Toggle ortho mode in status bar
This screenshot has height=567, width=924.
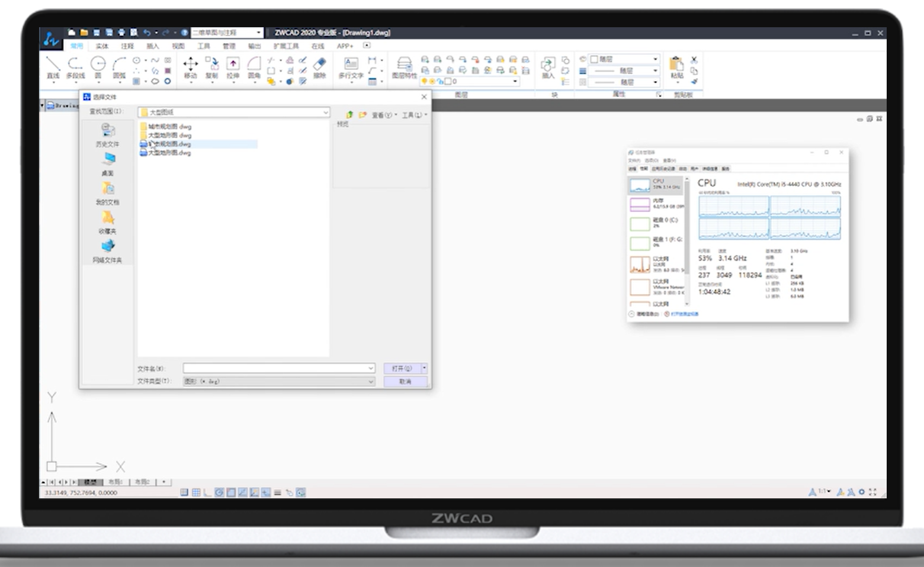pos(207,492)
